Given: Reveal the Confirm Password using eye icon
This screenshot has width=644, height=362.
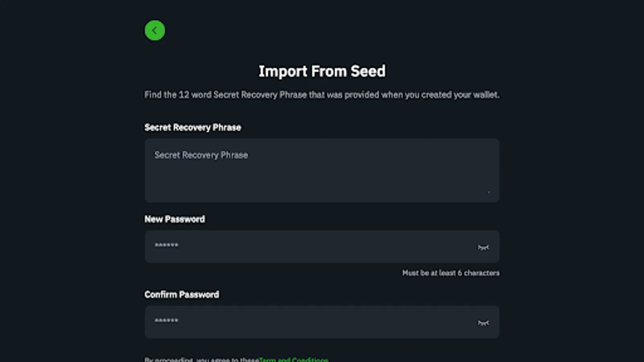Looking at the screenshot, I should (483, 323).
